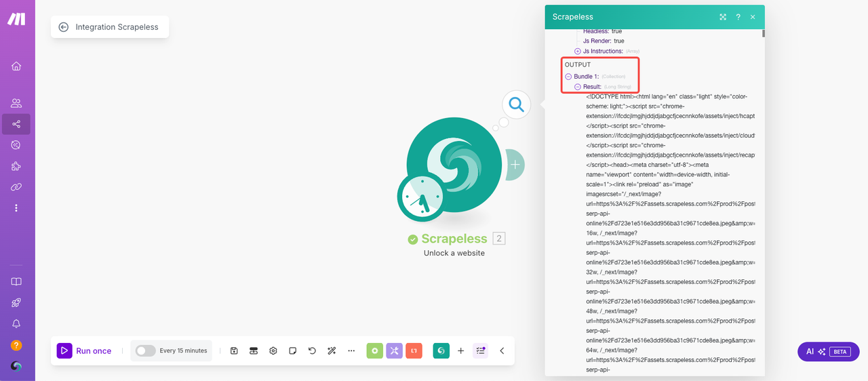
Task: Toggle the Every 15 minutes scheduling switch
Action: pos(145,350)
